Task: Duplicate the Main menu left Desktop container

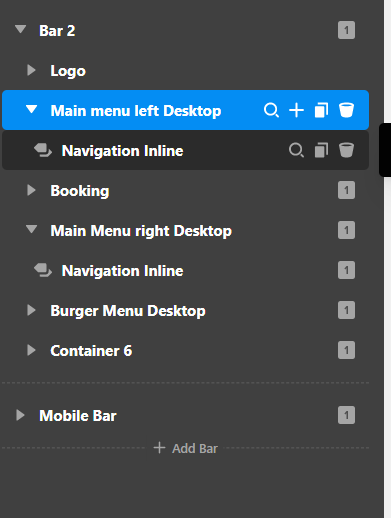Action: tap(321, 110)
